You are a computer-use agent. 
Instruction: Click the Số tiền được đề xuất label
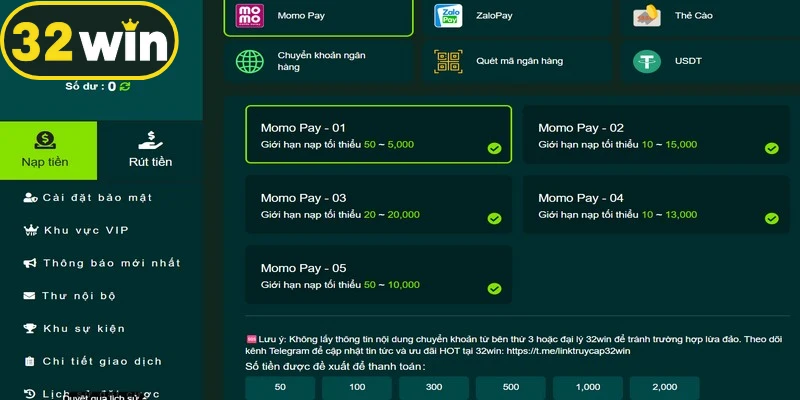pyautogui.click(x=336, y=366)
